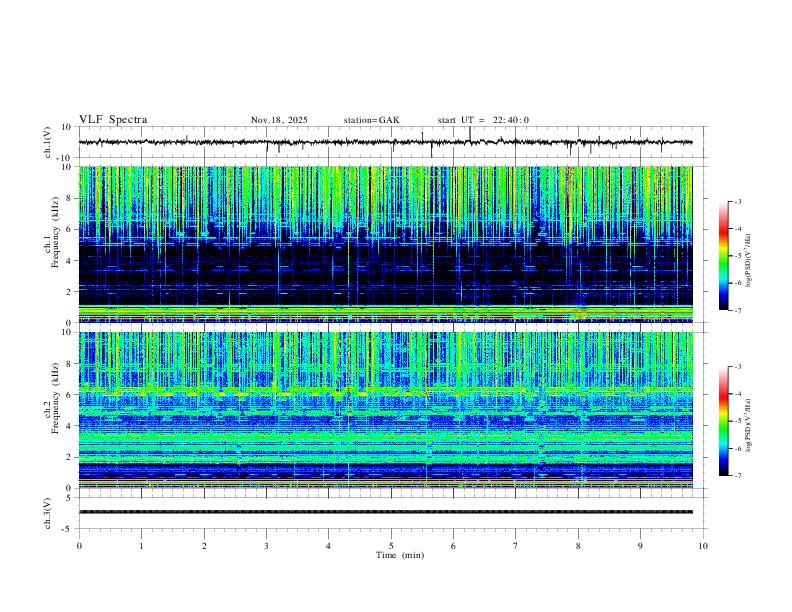Viewport: 792px width, 612px height.
Task: Click time axis tick label "0"
Action: (79, 546)
